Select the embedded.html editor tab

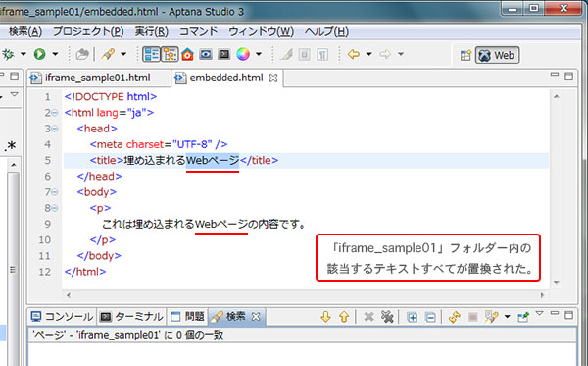click(226, 78)
